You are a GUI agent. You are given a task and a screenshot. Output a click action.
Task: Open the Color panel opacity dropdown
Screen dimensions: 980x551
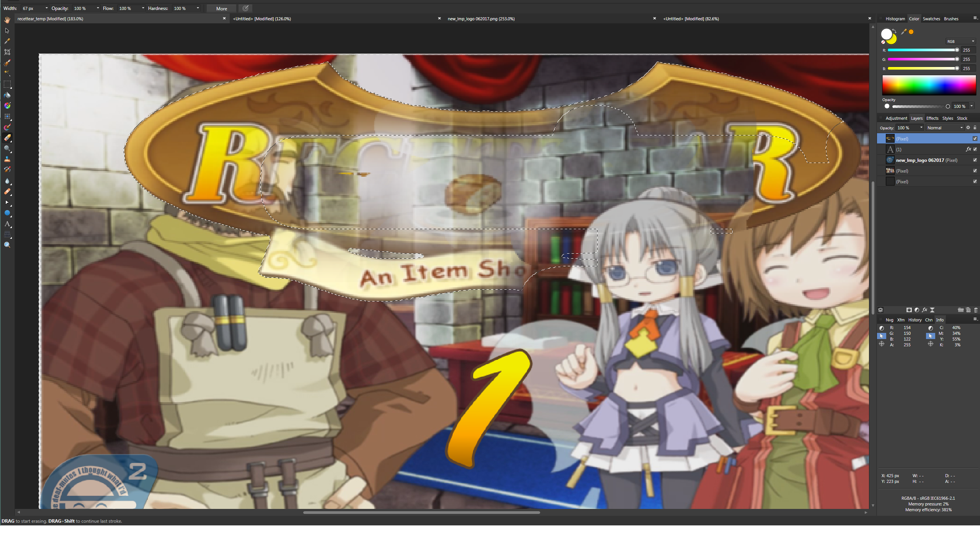tap(972, 106)
